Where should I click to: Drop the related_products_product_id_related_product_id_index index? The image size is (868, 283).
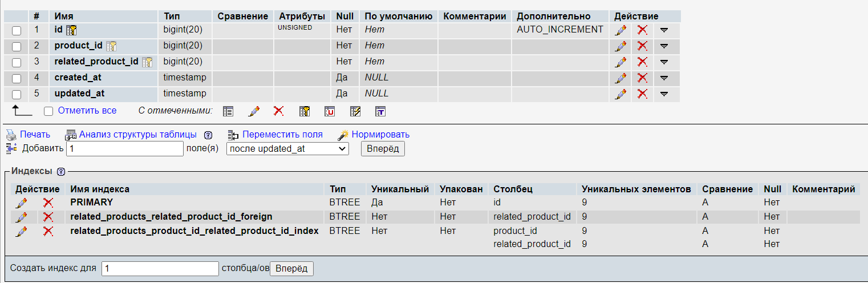[48, 231]
